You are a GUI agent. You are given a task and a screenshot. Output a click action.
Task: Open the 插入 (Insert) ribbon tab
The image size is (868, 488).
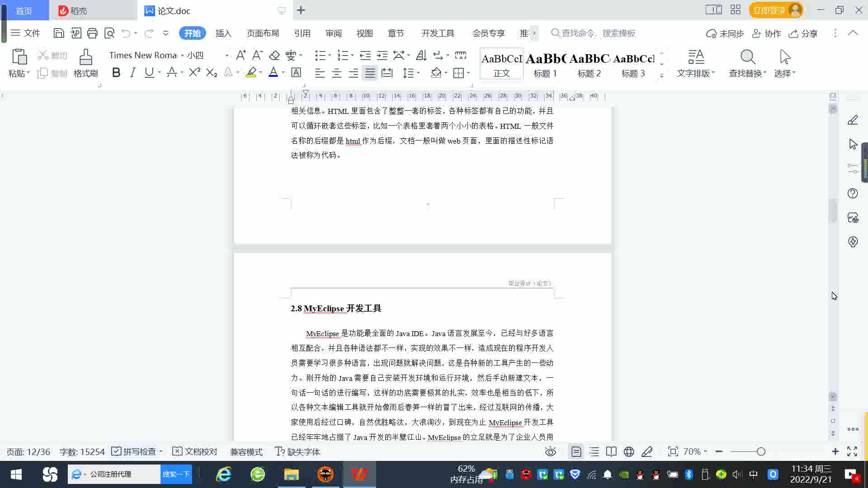[x=223, y=33]
